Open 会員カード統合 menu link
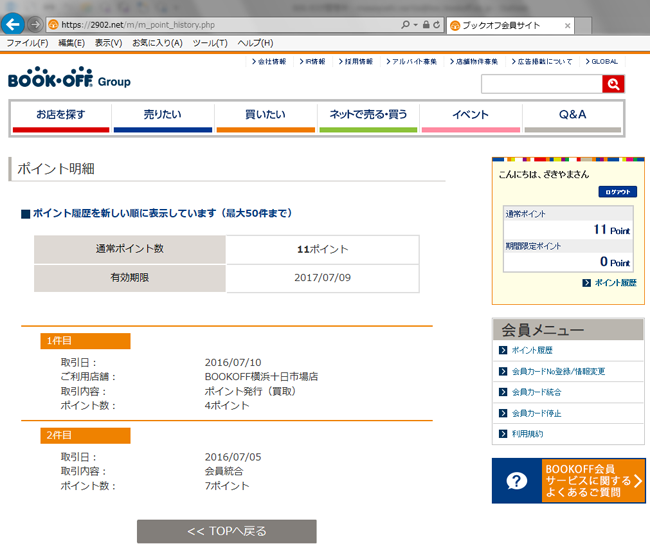Viewport: 650px width, 546px height. (536, 392)
